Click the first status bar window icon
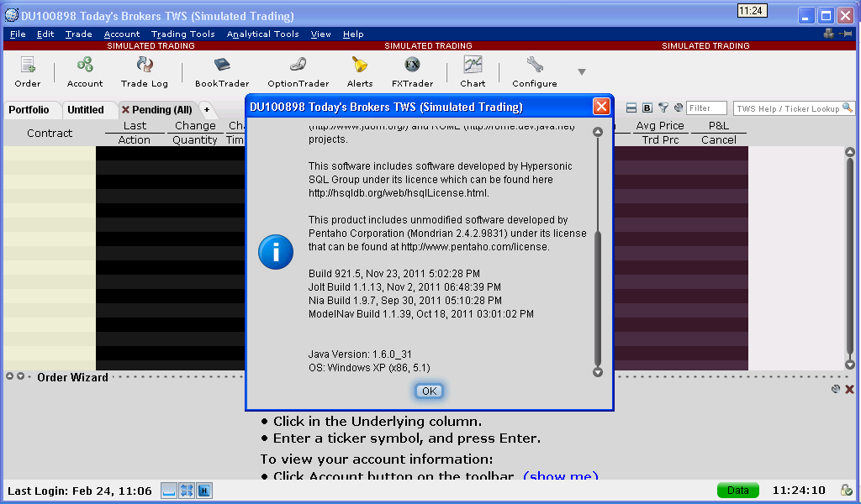The height and width of the screenshot is (504, 861). [x=168, y=491]
